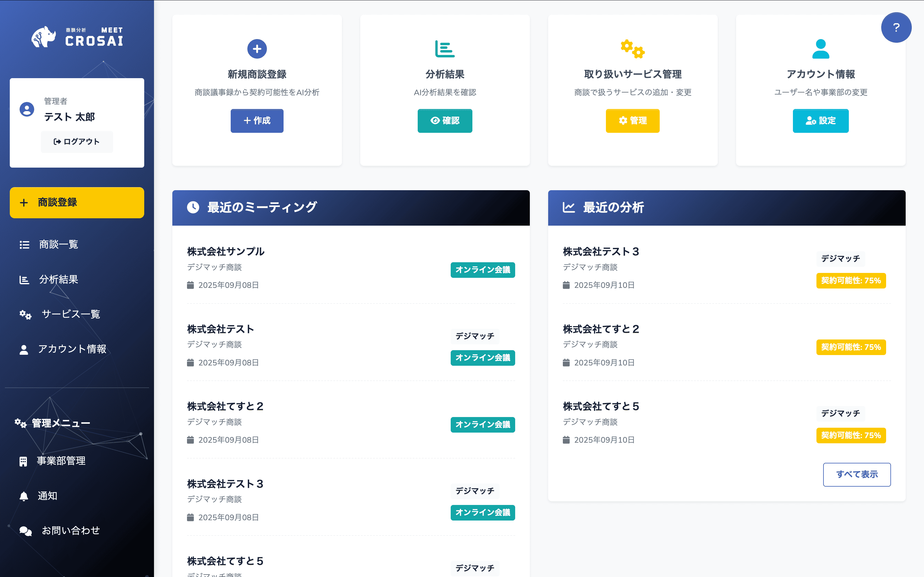Click the help question mark icon
Screen dimensions: 924x577
click(x=896, y=27)
